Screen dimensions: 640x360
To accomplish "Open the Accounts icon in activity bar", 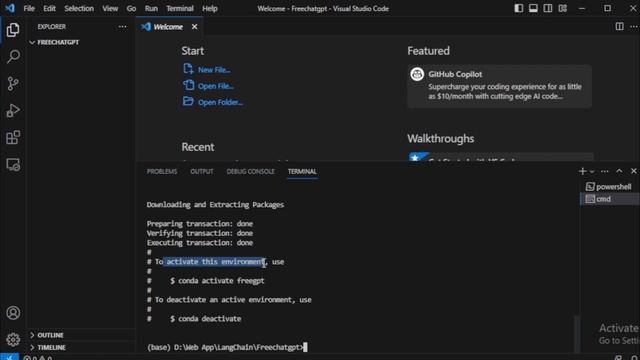I will tap(13, 313).
